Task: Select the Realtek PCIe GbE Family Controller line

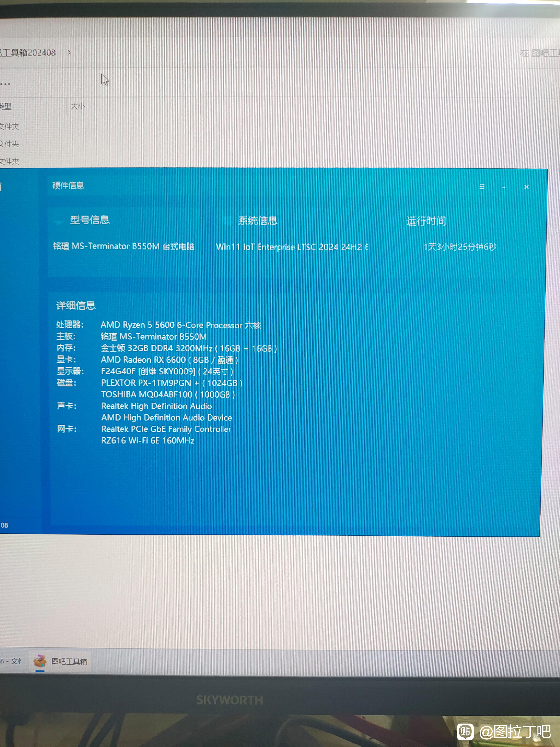Action: click(x=166, y=429)
